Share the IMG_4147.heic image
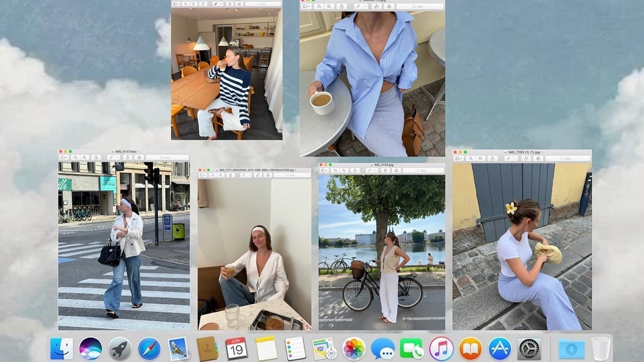Viewport: 644px width, 362px height. (x=96, y=157)
